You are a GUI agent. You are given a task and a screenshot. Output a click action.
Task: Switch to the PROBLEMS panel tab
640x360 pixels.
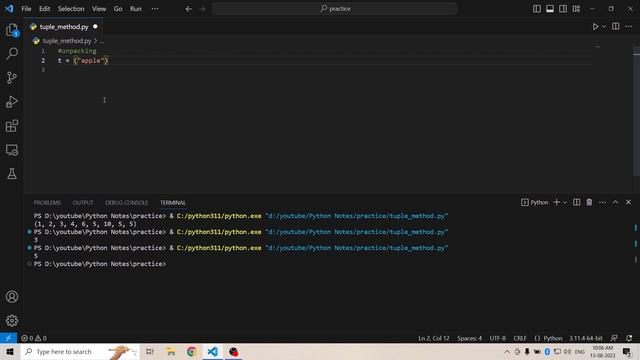pyautogui.click(x=47, y=202)
